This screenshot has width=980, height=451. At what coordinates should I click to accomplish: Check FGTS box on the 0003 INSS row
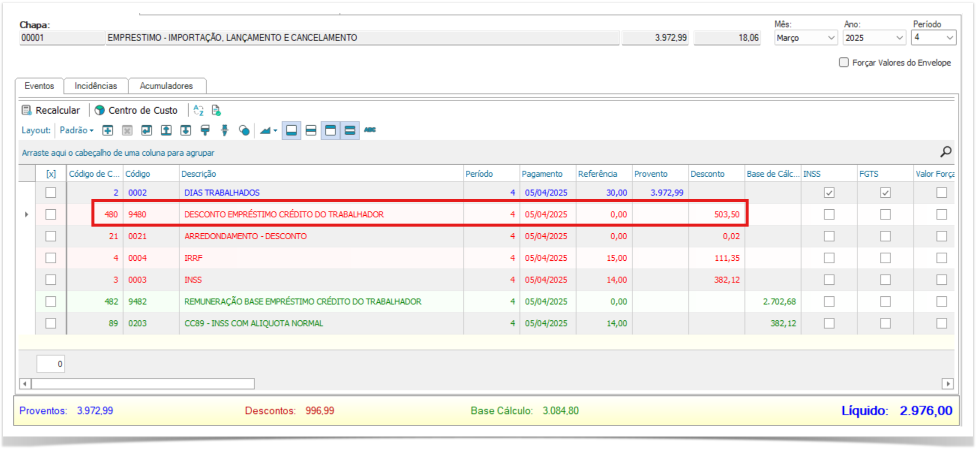tap(885, 280)
